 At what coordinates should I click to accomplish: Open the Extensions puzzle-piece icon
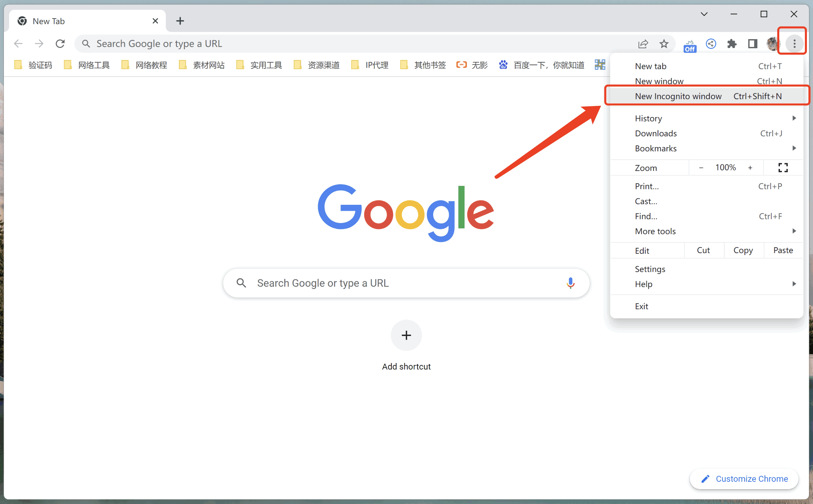(x=732, y=44)
